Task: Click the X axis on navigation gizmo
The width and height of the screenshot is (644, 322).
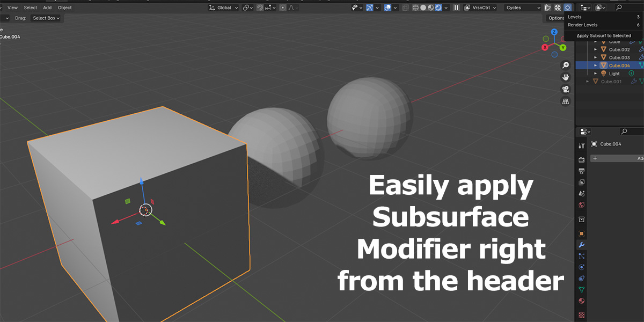Action: coord(545,47)
